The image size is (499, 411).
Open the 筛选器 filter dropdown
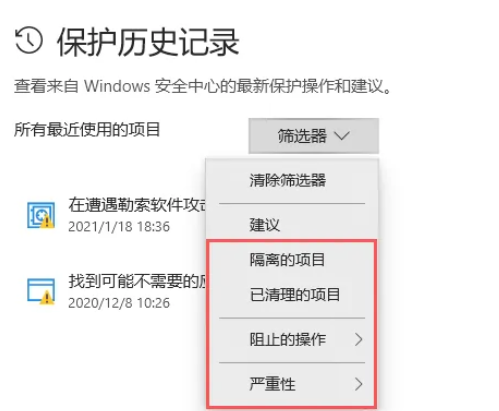313,136
